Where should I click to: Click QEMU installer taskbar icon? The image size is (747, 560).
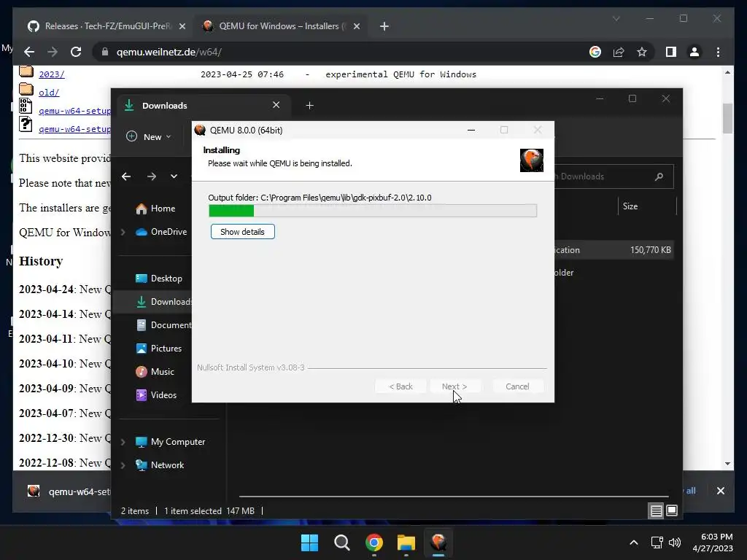[438, 542]
